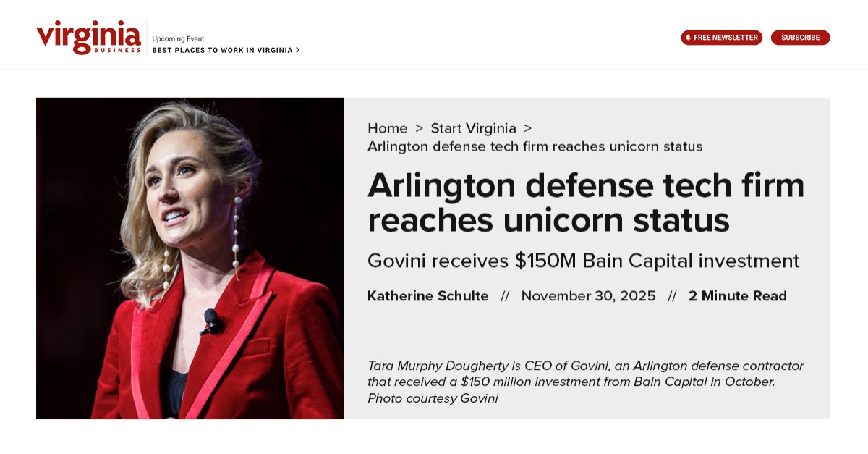This screenshot has width=868, height=454.
Task: Click the 2 Minute Read label
Action: click(x=738, y=295)
